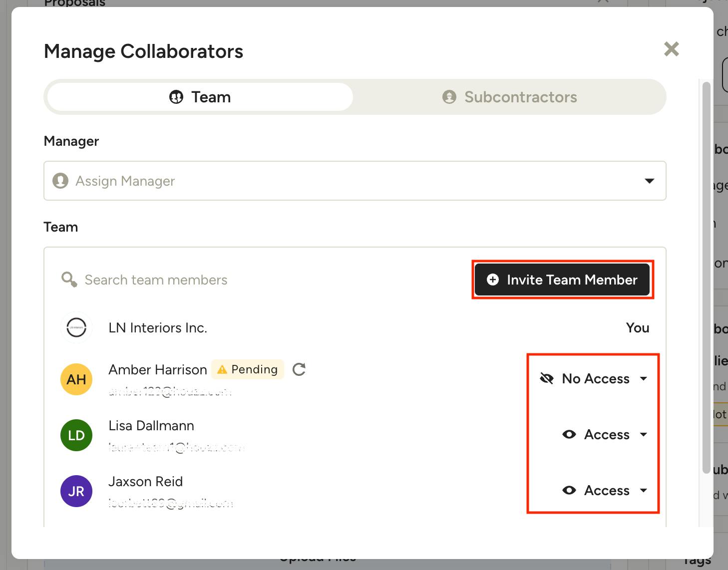Viewport: 728px width, 570px height.
Task: Click the resend invite icon beside Pending
Action: tap(299, 369)
